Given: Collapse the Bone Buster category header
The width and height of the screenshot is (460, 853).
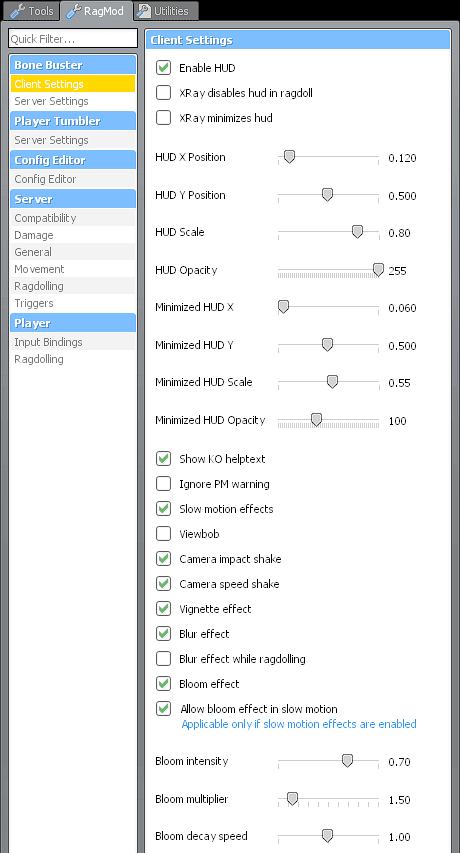Looking at the screenshot, I should (x=73, y=65).
